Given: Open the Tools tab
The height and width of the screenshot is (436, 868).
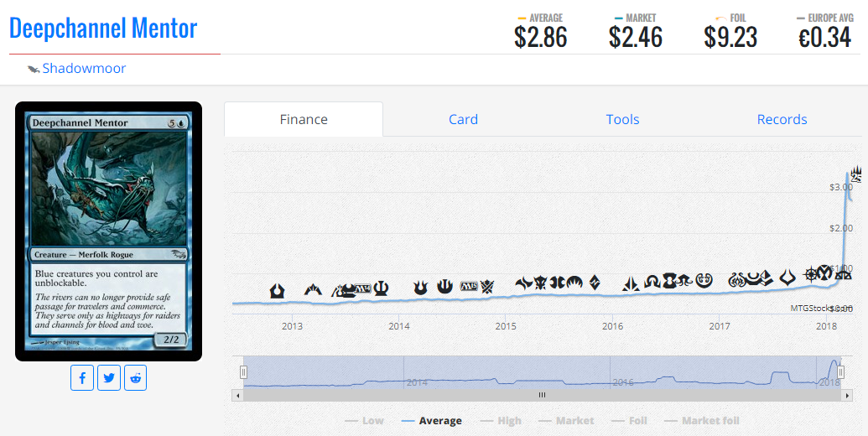Looking at the screenshot, I should (x=622, y=120).
